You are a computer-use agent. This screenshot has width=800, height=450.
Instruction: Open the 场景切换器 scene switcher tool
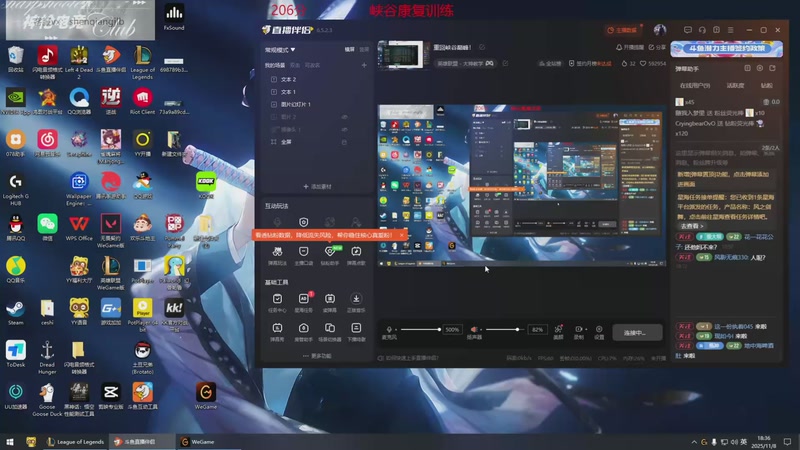pyautogui.click(x=330, y=332)
